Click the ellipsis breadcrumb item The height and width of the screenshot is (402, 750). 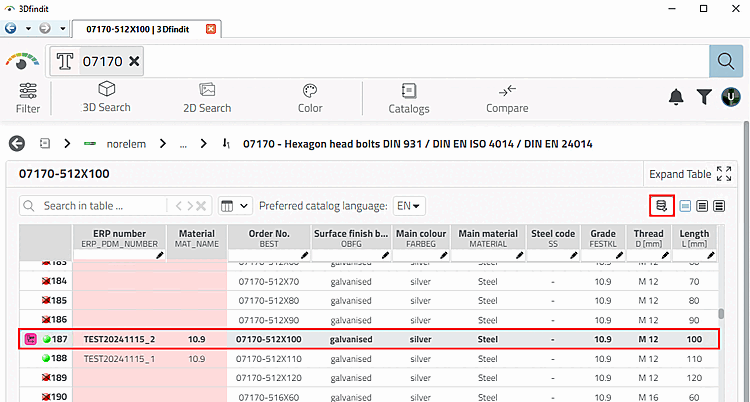183,144
